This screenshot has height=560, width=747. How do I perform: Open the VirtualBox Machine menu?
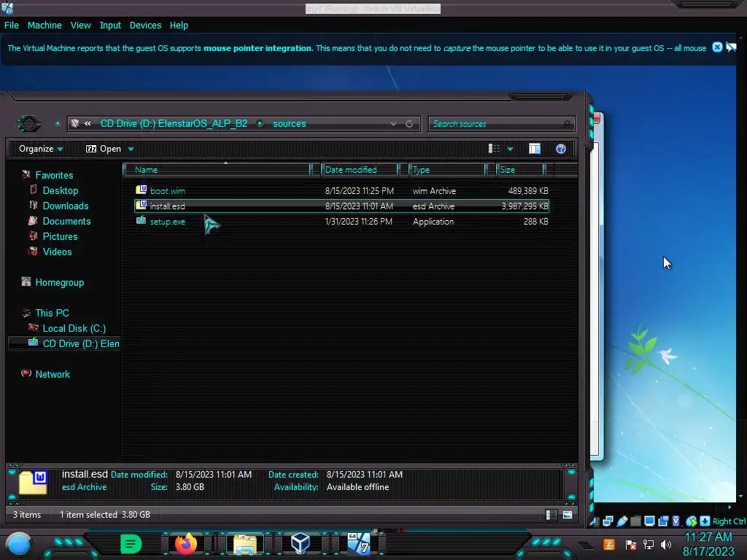coord(44,26)
